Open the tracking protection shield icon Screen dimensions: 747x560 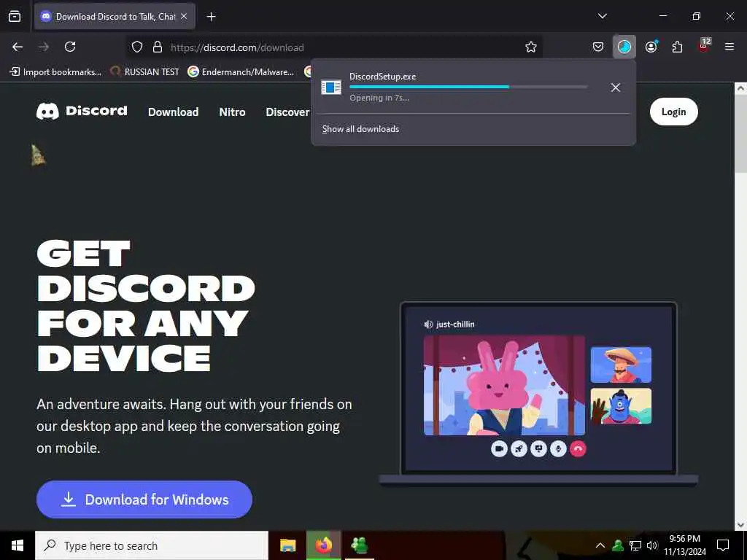pyautogui.click(x=137, y=47)
